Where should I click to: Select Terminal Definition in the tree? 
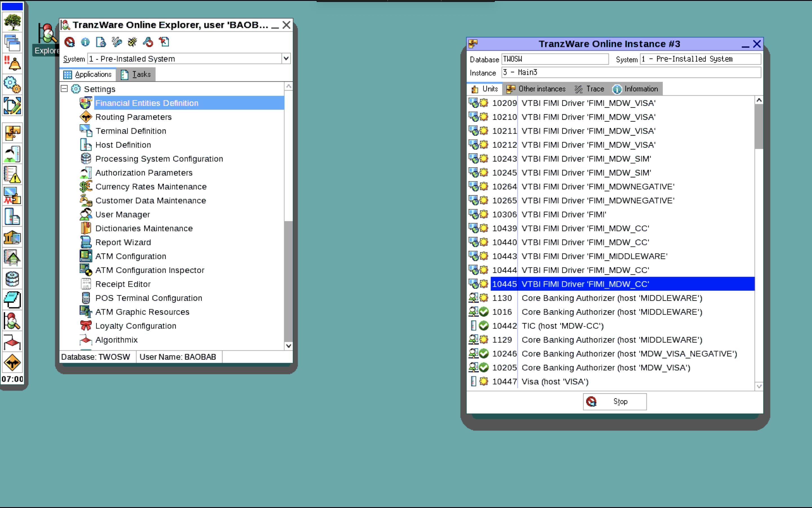coord(131,131)
